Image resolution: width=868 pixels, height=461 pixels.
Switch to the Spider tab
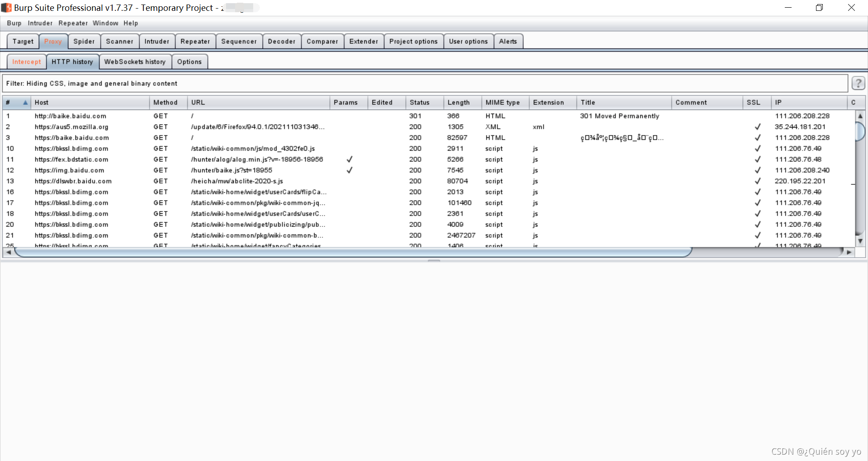click(x=84, y=41)
